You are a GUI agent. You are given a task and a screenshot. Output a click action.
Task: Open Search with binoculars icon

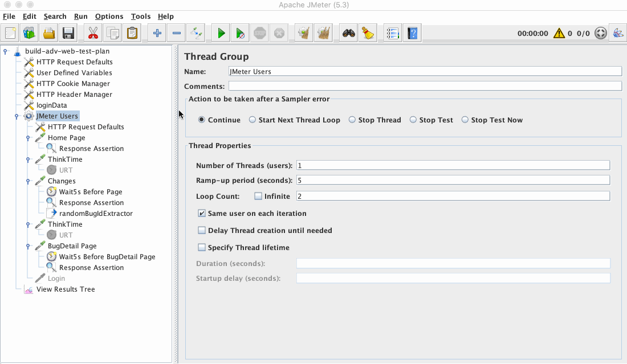349,33
